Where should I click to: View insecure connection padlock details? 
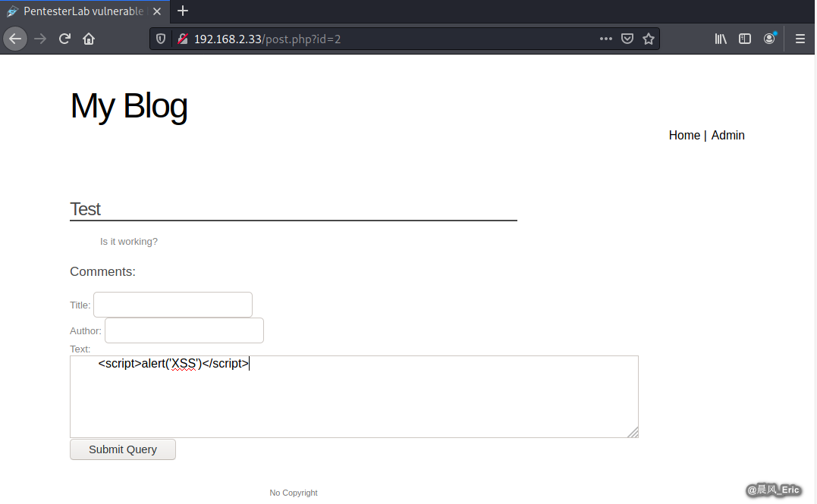pyautogui.click(x=182, y=39)
